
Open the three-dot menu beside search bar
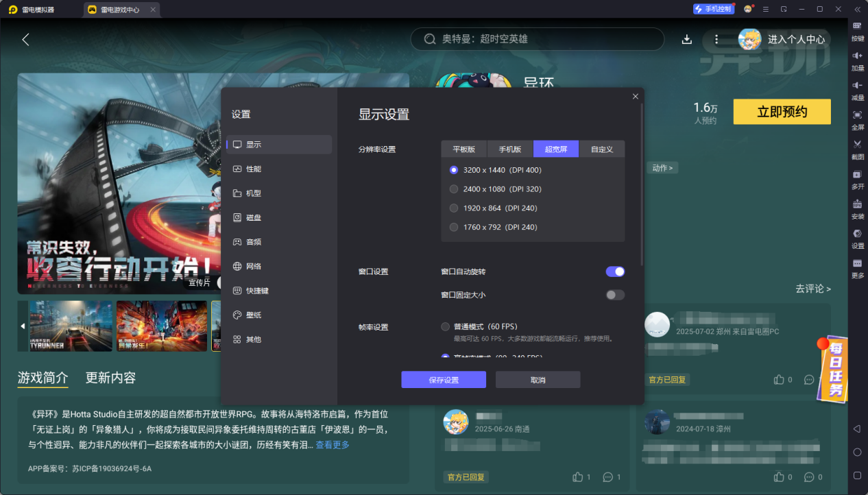(716, 39)
